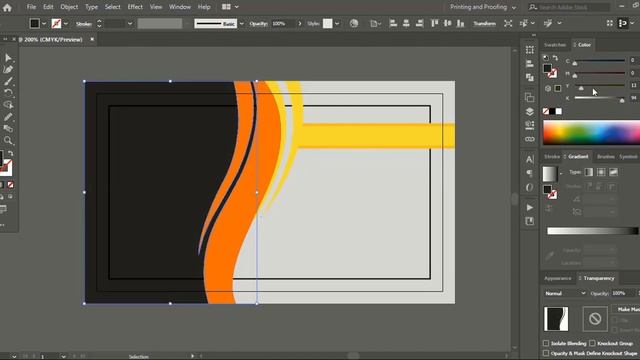
Task: Open the graphic Style dropdown
Action: click(337, 24)
